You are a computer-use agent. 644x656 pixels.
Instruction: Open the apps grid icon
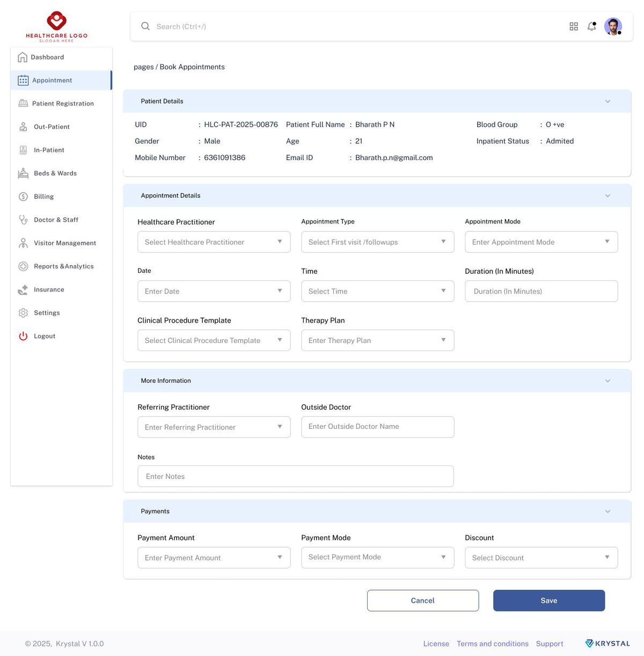pos(574,26)
